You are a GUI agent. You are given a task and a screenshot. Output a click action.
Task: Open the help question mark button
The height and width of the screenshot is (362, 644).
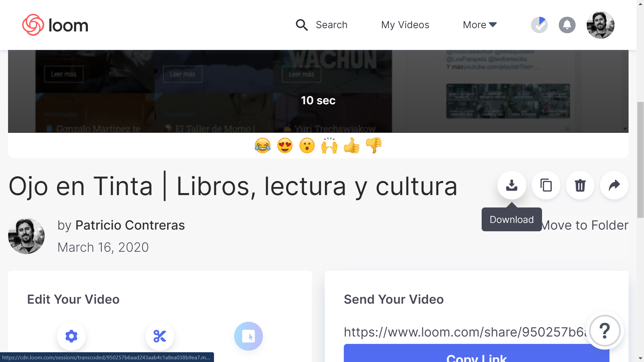604,331
